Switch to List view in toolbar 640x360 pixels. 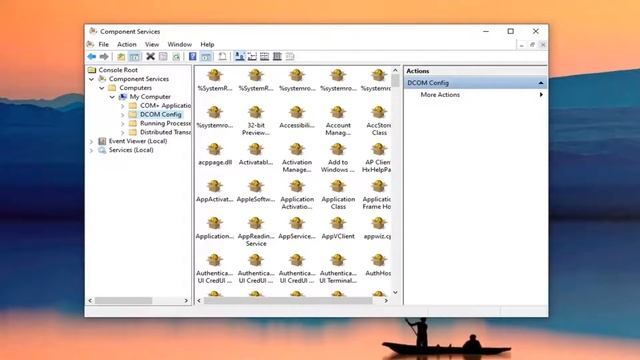tap(264, 56)
